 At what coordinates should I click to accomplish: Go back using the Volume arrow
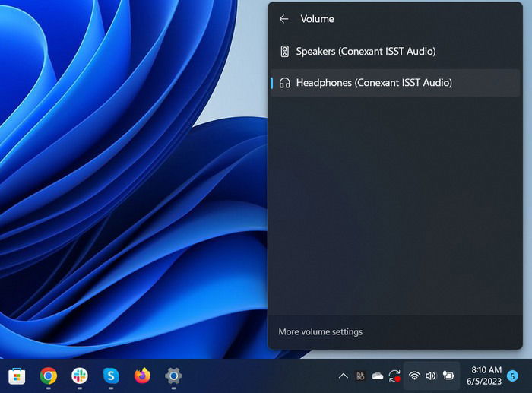[283, 19]
